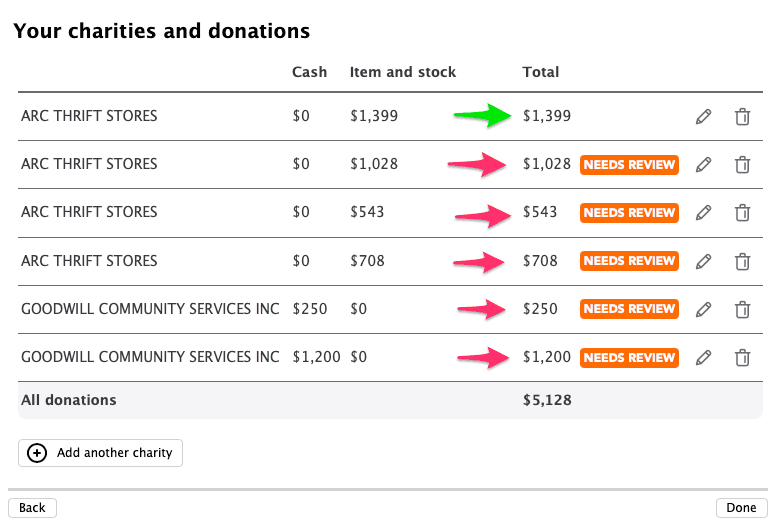Delete the $1,399 ARC Thrift Stores donation
Screen dimensions: 777x531
(x=742, y=117)
